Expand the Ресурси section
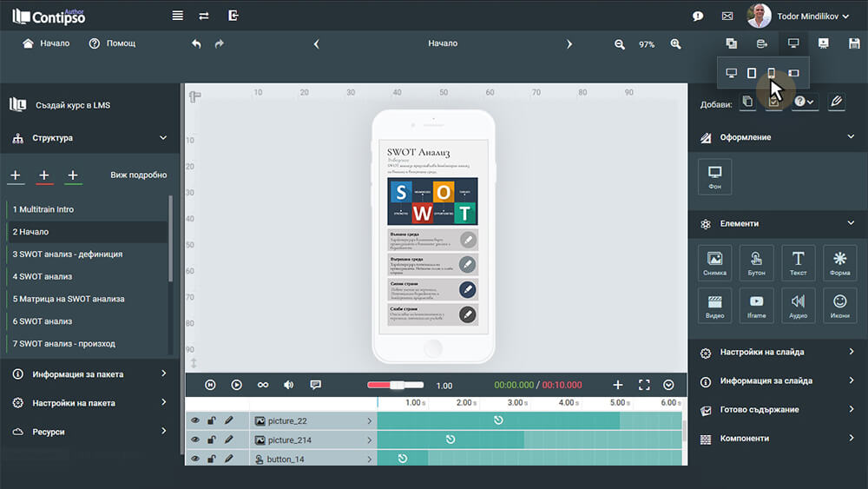Viewport: 868px width, 489px height. pos(90,432)
